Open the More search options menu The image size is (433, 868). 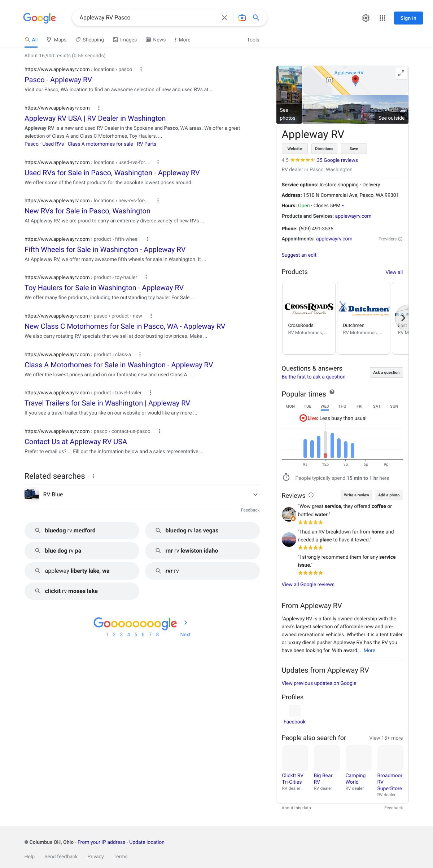click(182, 40)
